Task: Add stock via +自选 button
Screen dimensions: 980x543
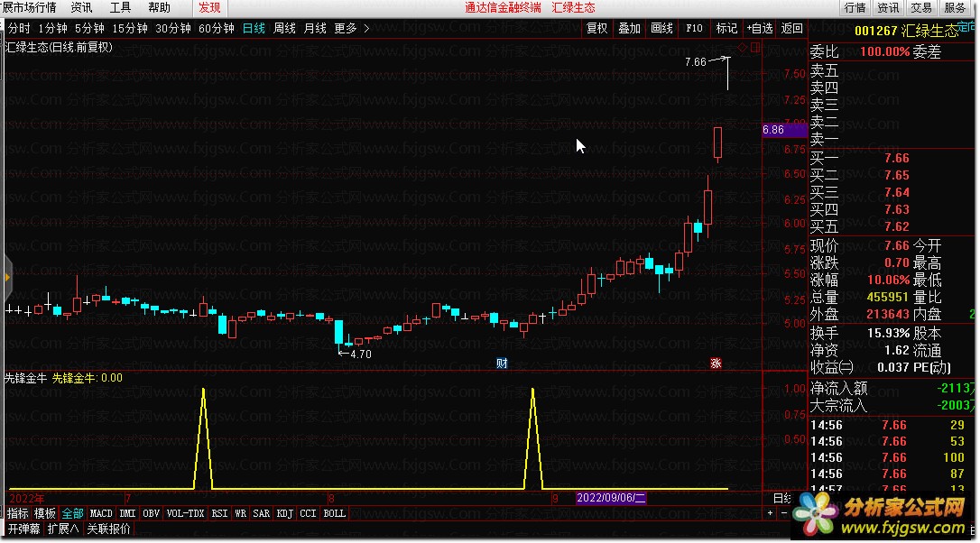Action: tap(760, 28)
